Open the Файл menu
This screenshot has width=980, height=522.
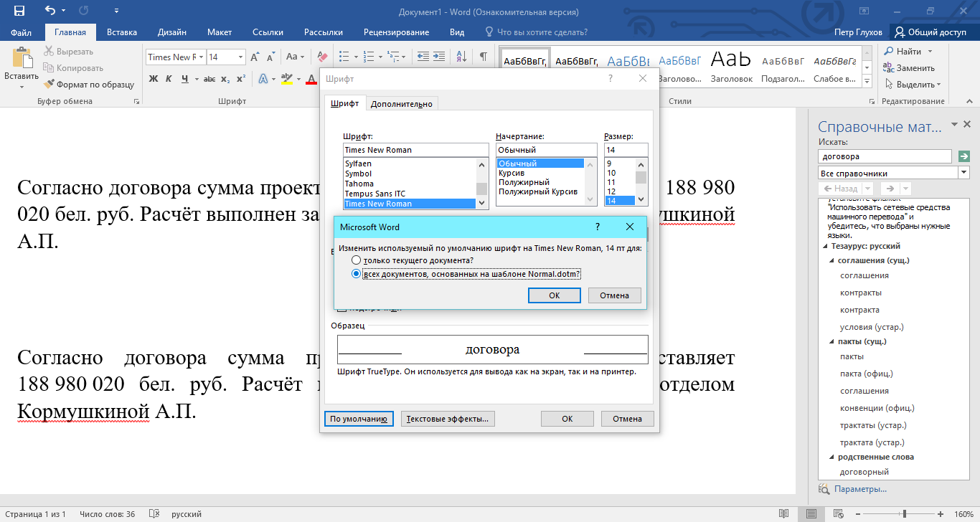(22, 32)
